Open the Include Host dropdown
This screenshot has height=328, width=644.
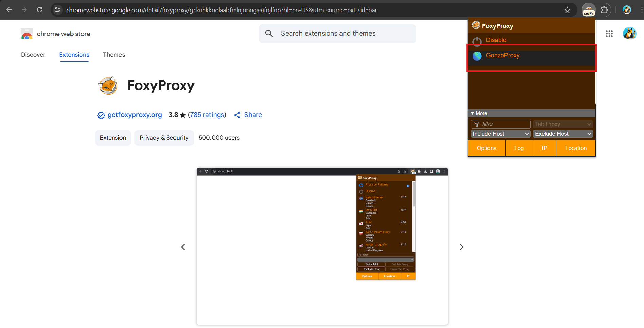click(x=500, y=134)
